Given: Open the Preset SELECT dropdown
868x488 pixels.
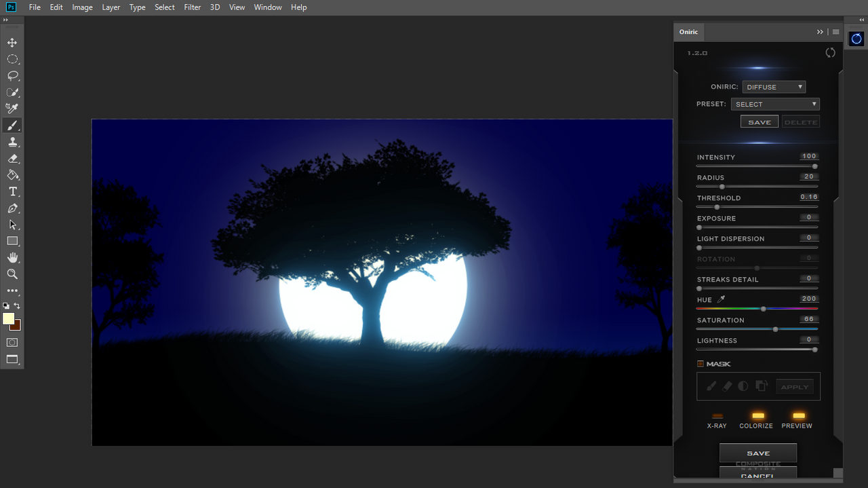Looking at the screenshot, I should tap(775, 104).
